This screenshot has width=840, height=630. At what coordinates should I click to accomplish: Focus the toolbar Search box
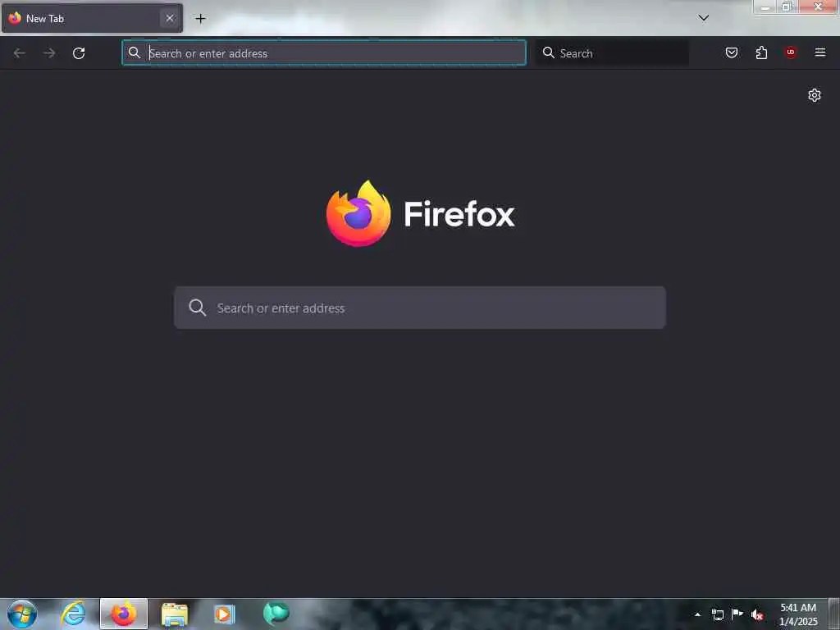pyautogui.click(x=612, y=53)
